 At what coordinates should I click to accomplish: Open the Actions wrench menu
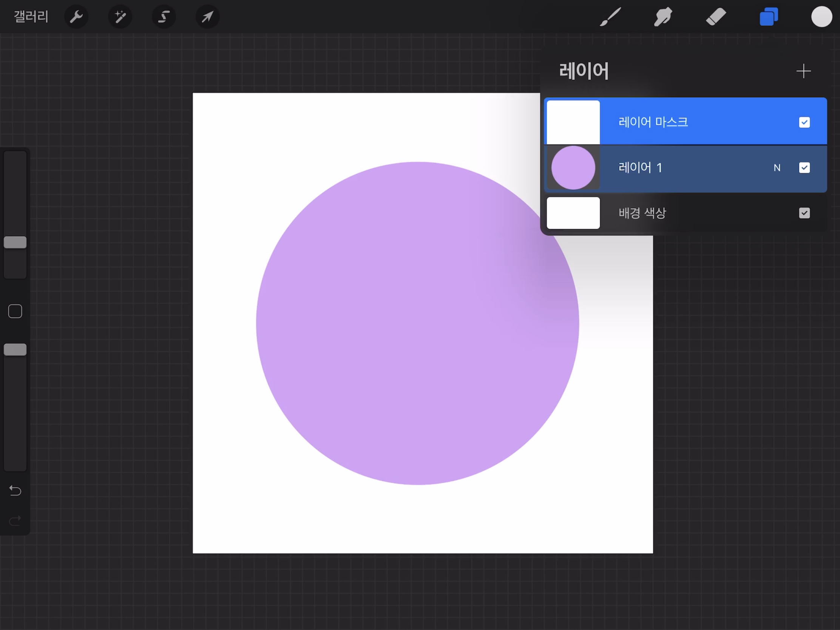pyautogui.click(x=76, y=17)
